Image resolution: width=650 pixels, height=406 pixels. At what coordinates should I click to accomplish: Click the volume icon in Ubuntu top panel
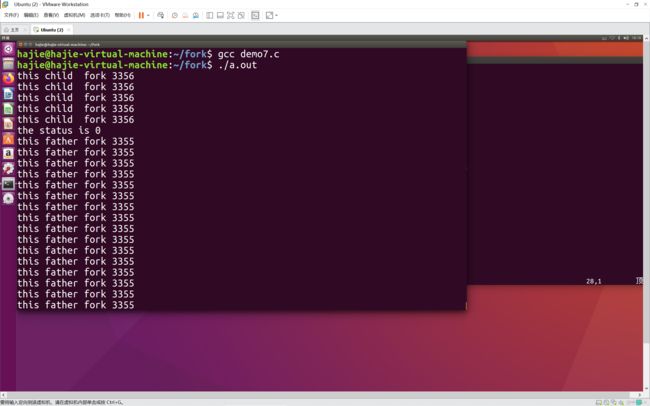[x=626, y=38]
